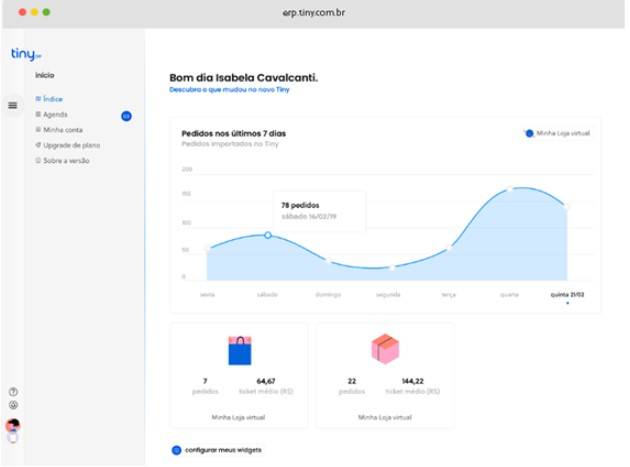The height and width of the screenshot is (467, 630).
Task: Select the Índice menu item
Action: pyautogui.click(x=49, y=99)
